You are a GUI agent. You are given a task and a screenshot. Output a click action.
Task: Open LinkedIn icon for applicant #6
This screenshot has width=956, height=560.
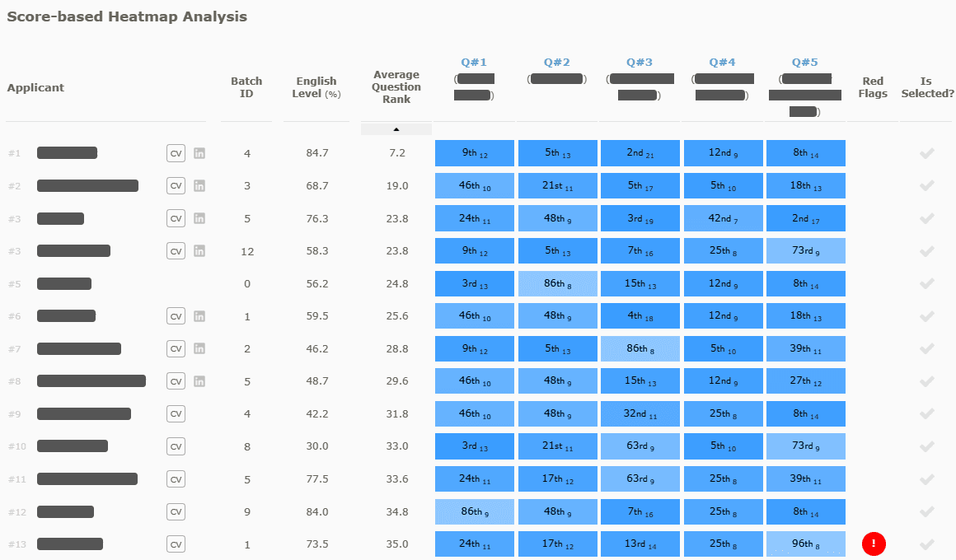tap(199, 316)
